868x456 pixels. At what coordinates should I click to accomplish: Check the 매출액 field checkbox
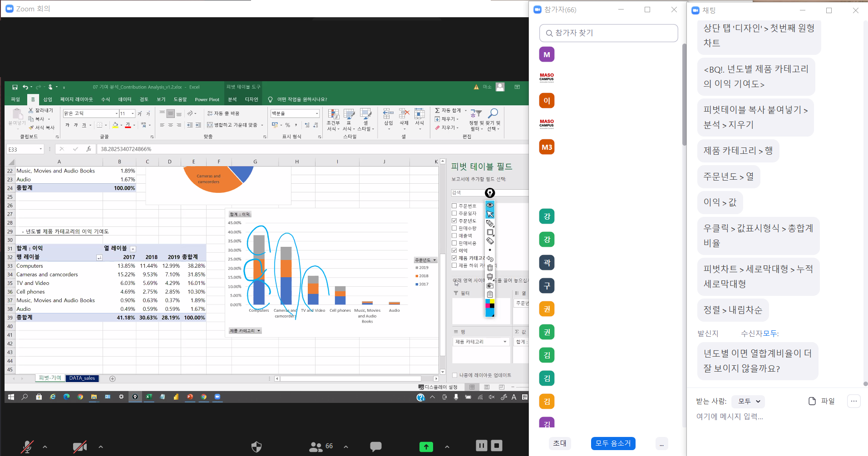pos(454,235)
